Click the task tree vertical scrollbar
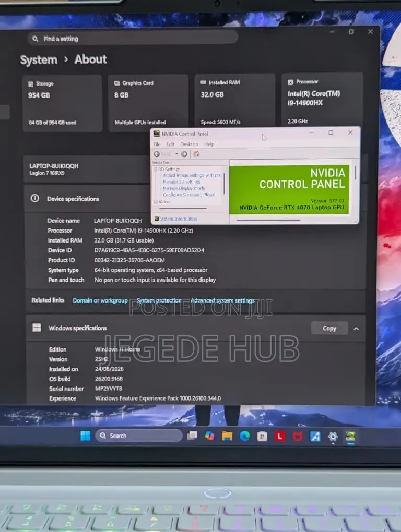401x532 pixels. (x=224, y=184)
